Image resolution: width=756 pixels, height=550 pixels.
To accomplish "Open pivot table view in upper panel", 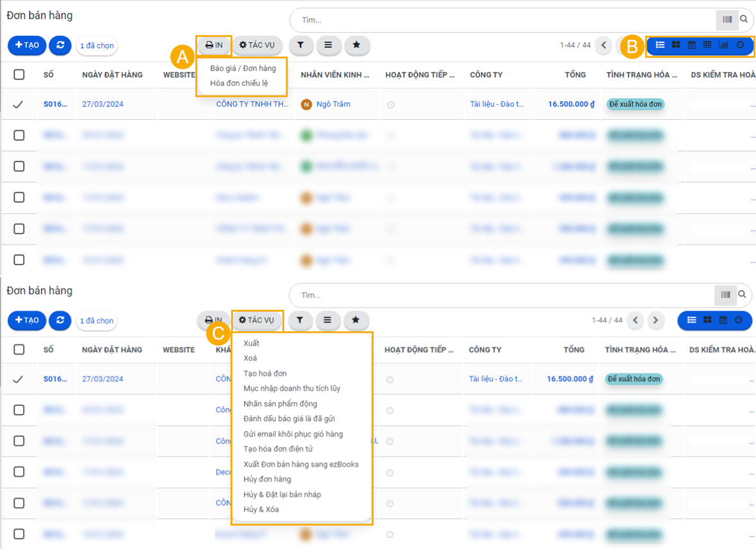I will 707,45.
